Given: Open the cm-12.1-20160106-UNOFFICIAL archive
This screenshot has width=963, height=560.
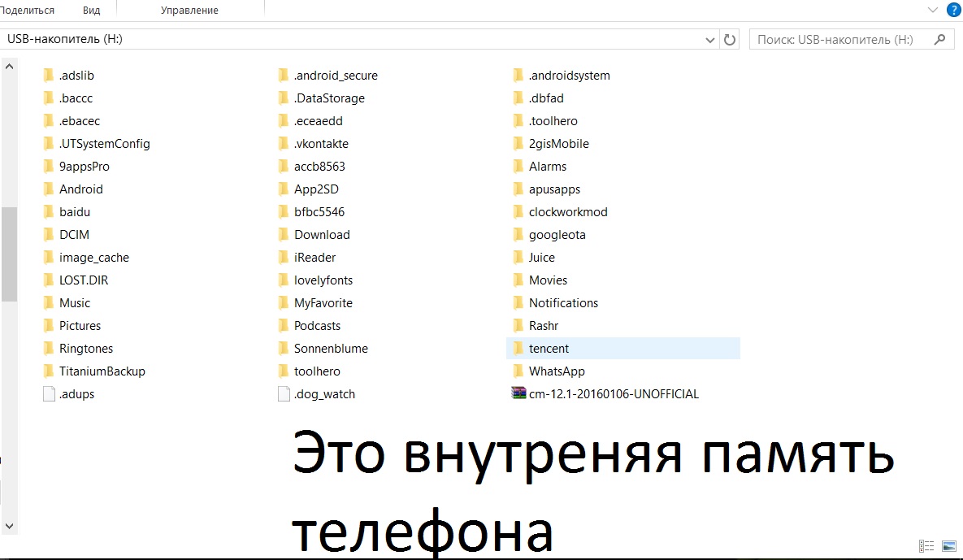Looking at the screenshot, I should pyautogui.click(x=614, y=394).
